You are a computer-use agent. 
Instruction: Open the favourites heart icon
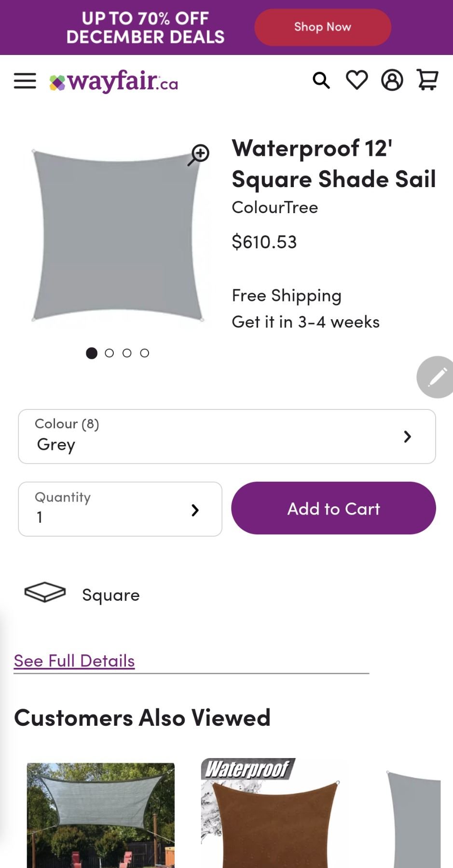point(357,80)
